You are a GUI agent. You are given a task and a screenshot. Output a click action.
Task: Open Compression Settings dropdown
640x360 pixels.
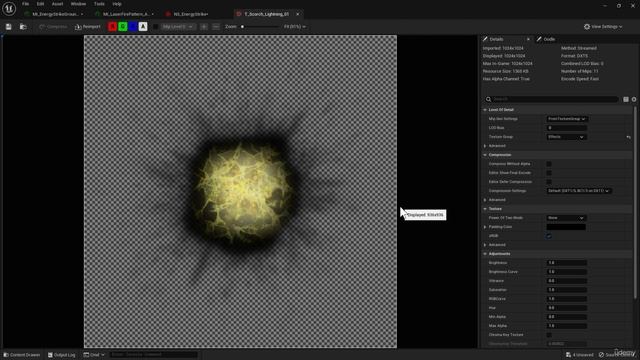579,191
